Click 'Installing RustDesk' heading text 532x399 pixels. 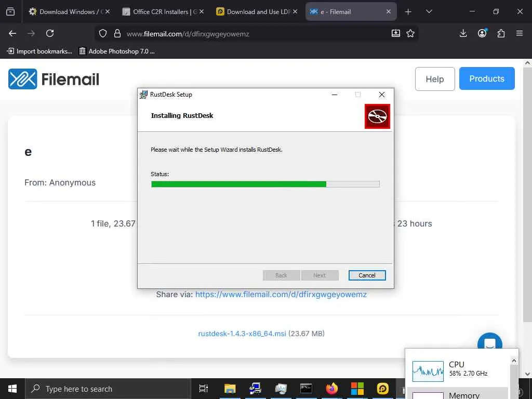[182, 115]
